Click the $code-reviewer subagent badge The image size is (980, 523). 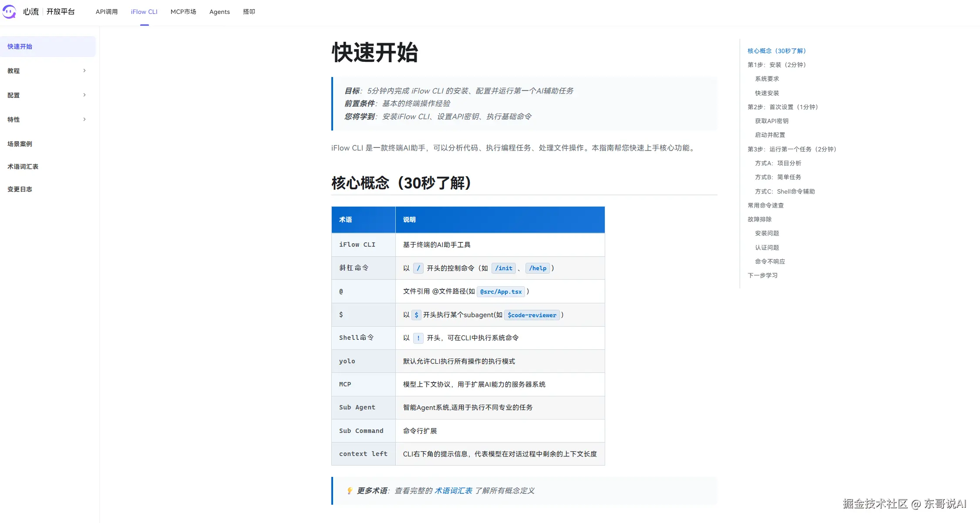pos(532,315)
